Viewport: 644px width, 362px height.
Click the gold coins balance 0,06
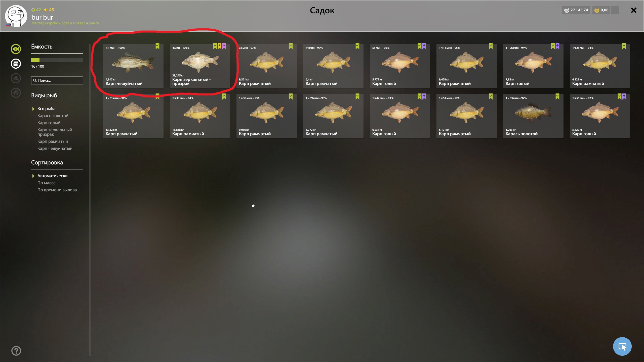(x=601, y=10)
